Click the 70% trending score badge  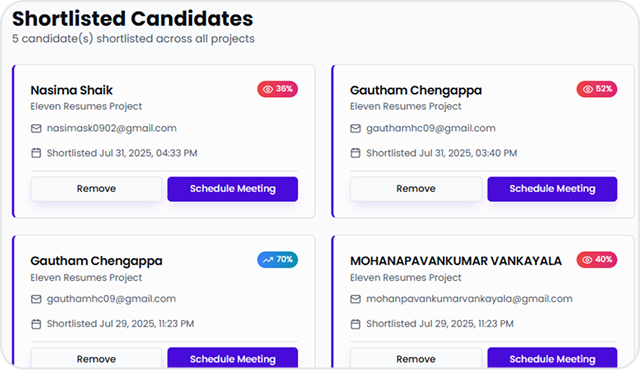278,259
